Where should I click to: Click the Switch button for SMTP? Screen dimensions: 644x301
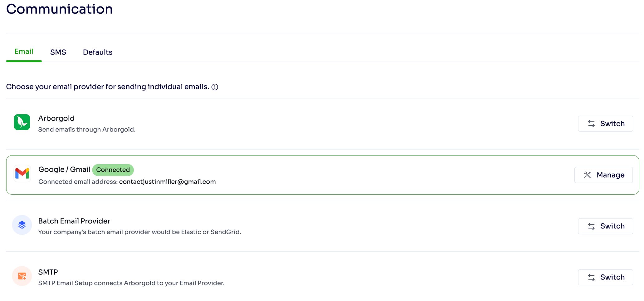coord(605,277)
